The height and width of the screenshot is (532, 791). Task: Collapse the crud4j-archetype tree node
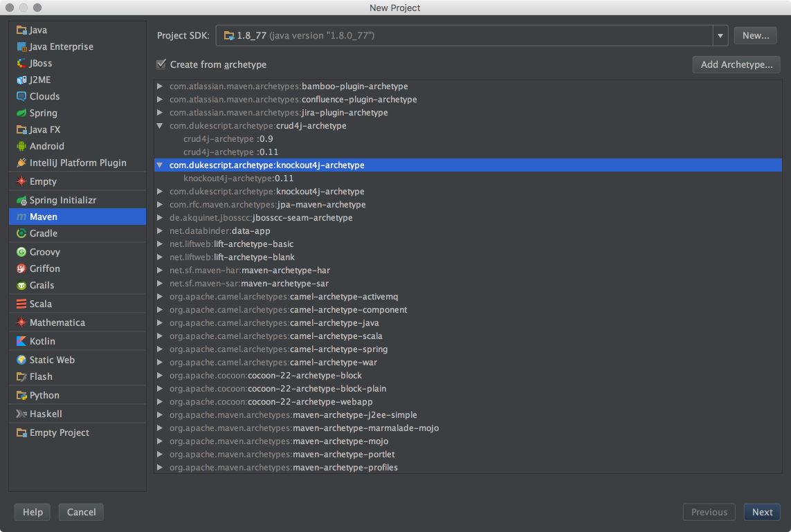(x=160, y=126)
